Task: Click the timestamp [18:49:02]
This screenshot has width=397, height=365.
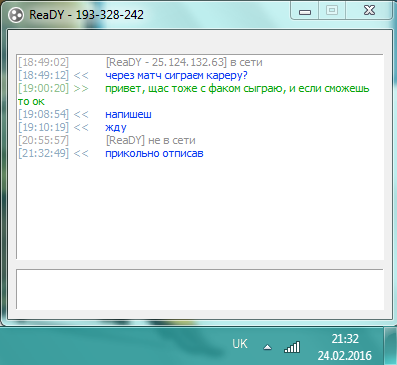Action: (43, 62)
